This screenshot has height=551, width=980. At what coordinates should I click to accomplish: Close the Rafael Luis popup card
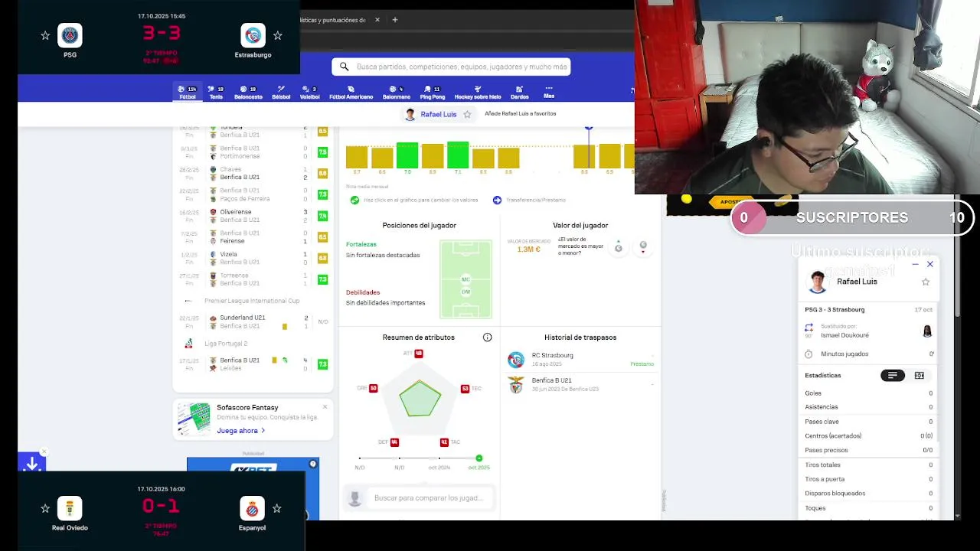click(930, 264)
